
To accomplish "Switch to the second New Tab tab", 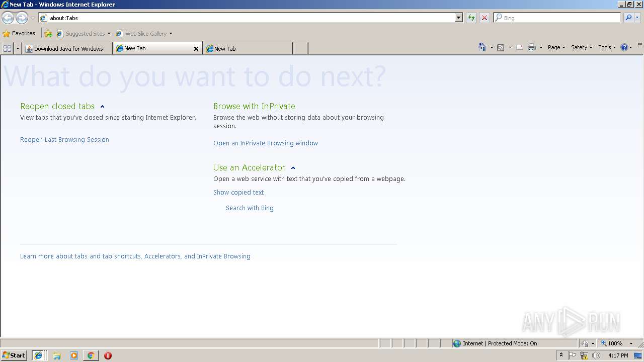I will (248, 48).
